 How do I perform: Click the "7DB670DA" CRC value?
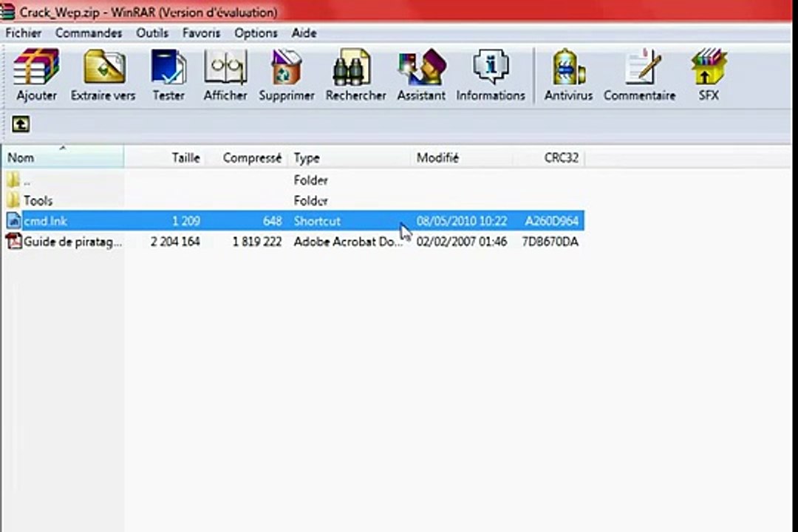pos(550,242)
